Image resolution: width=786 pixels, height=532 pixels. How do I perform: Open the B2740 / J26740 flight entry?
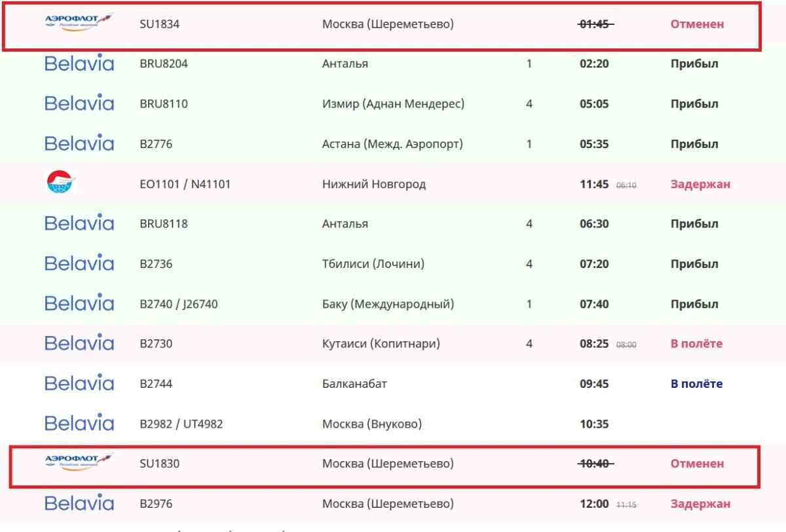pyautogui.click(x=178, y=304)
